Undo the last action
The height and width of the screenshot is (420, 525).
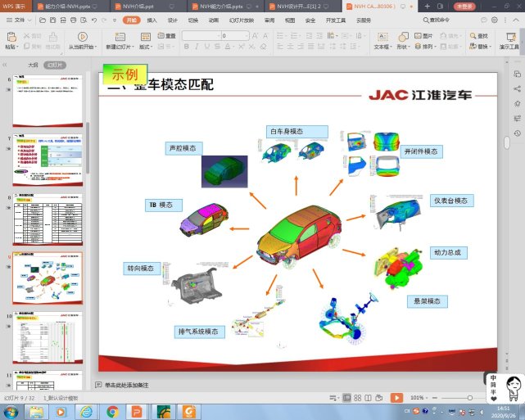pos(94,20)
